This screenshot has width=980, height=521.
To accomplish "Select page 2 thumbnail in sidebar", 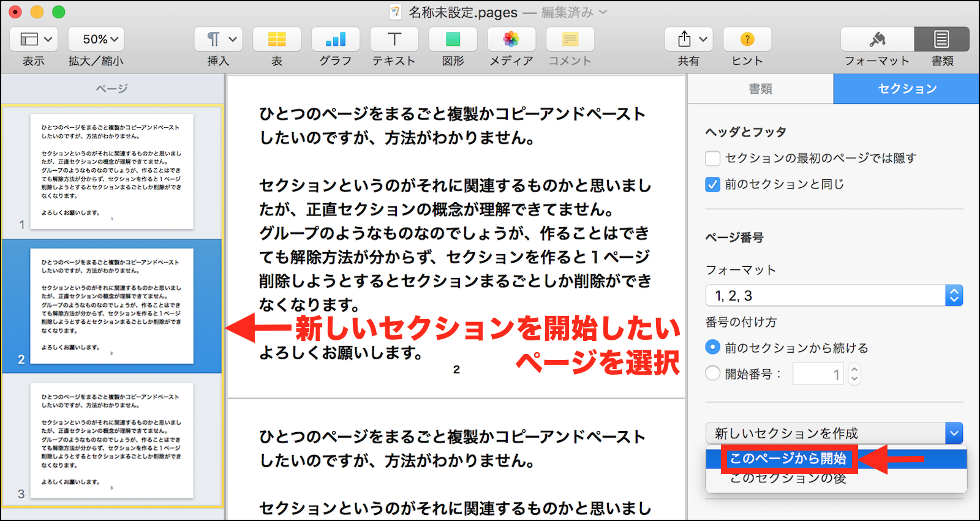I will coord(112,306).
